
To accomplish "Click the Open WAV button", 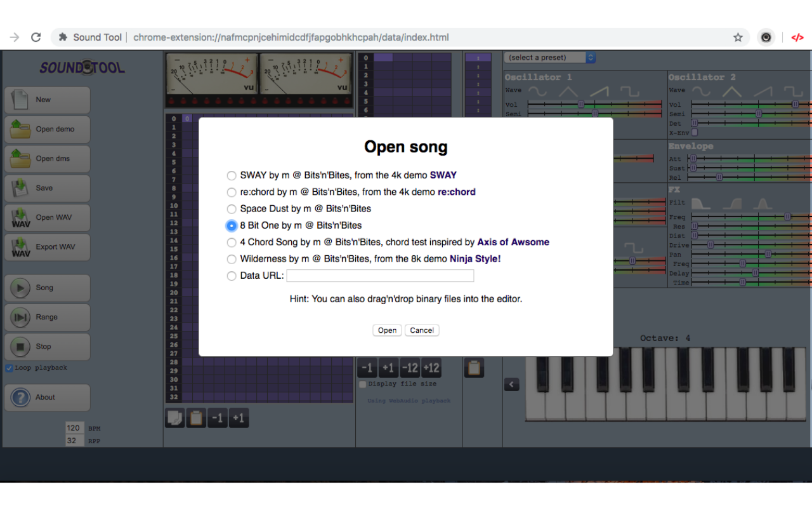I will coord(47,217).
